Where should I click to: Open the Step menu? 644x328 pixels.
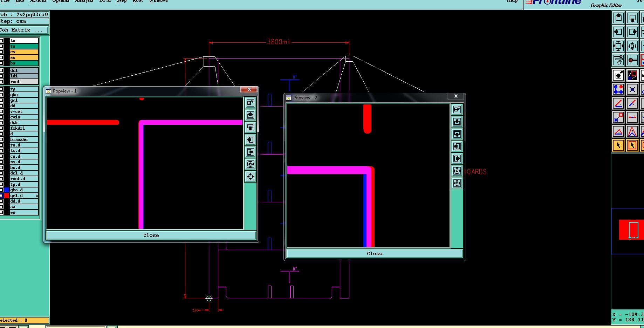122,1
